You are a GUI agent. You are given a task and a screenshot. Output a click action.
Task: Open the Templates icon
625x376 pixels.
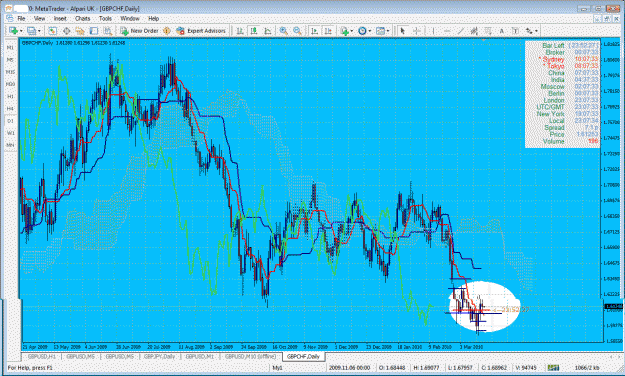380,31
